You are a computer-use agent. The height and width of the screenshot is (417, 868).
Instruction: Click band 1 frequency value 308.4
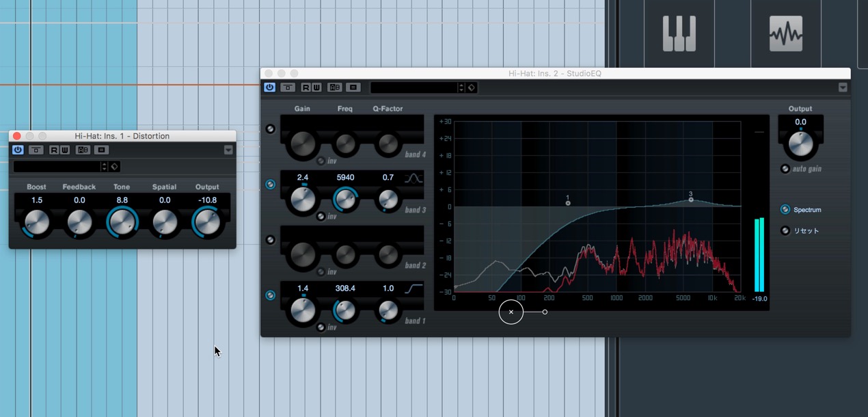[345, 288]
